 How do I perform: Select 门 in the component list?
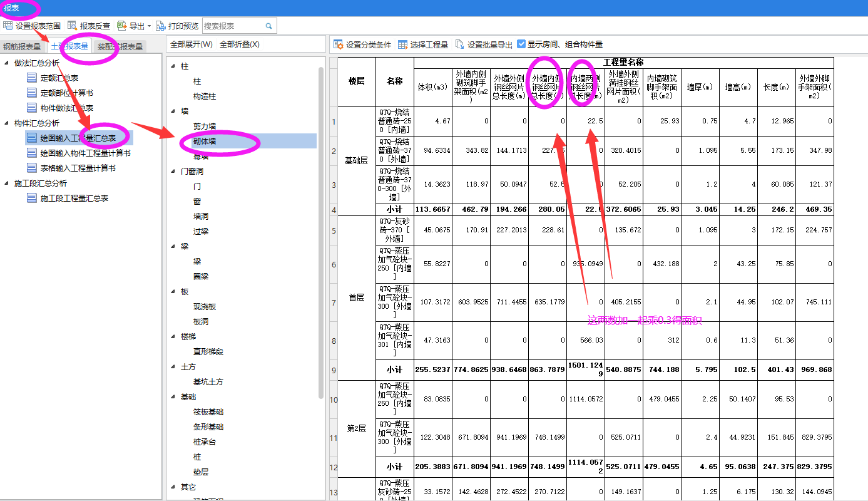coord(197,187)
